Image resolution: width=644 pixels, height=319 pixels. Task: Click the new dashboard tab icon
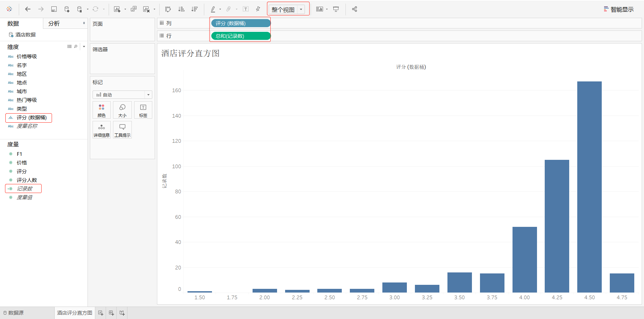pos(111,313)
